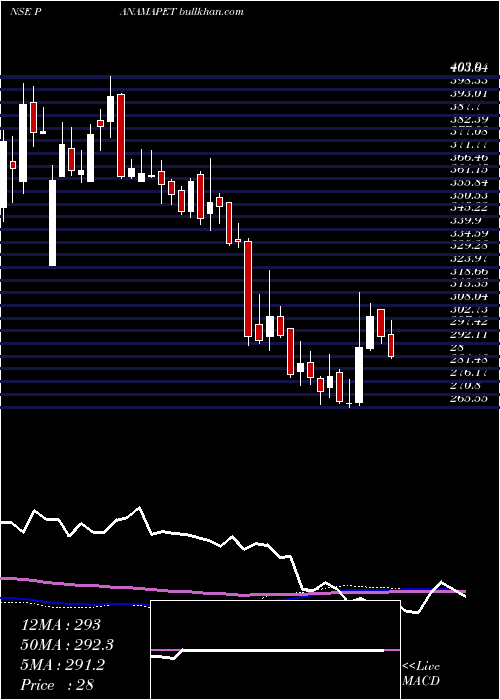Click the 308.04 price axis label

[470, 296]
